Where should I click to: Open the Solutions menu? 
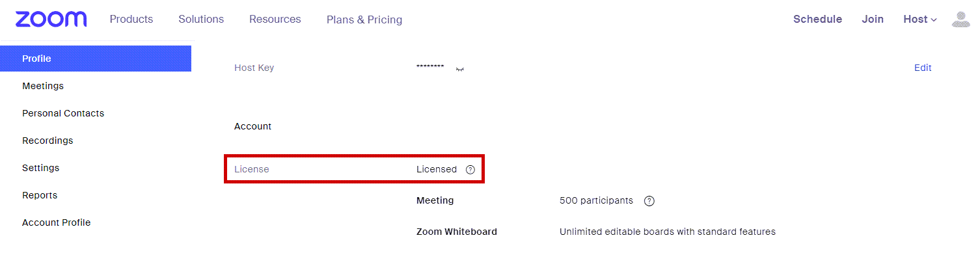click(201, 20)
